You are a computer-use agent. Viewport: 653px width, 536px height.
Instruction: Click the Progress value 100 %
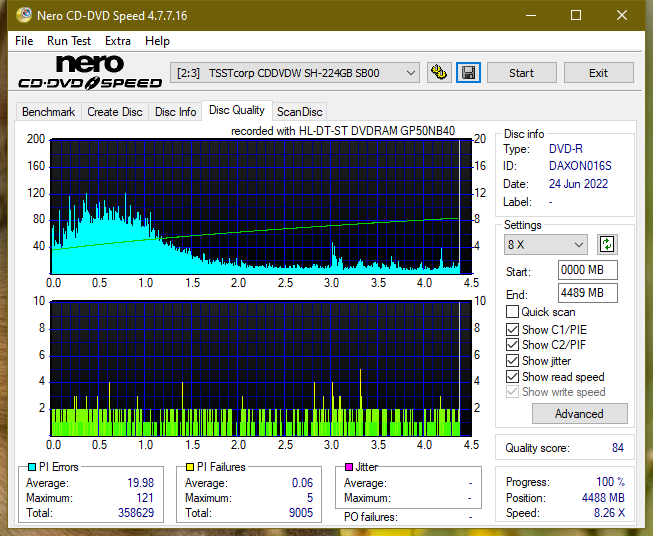(611, 482)
